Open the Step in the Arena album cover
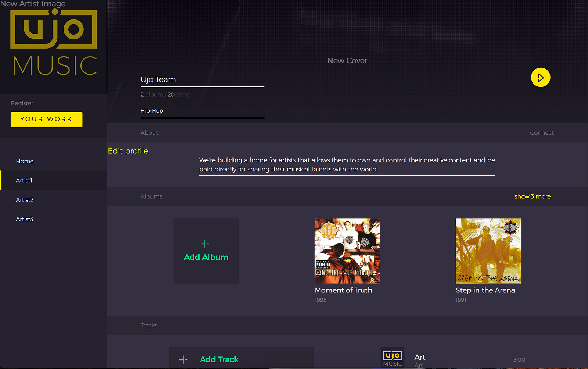The height and width of the screenshot is (369, 588). pos(488,251)
